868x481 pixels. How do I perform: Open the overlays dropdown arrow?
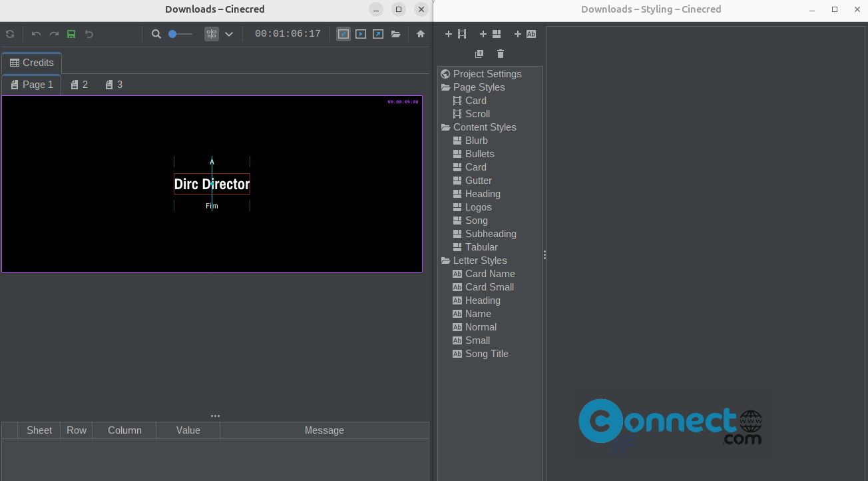229,34
